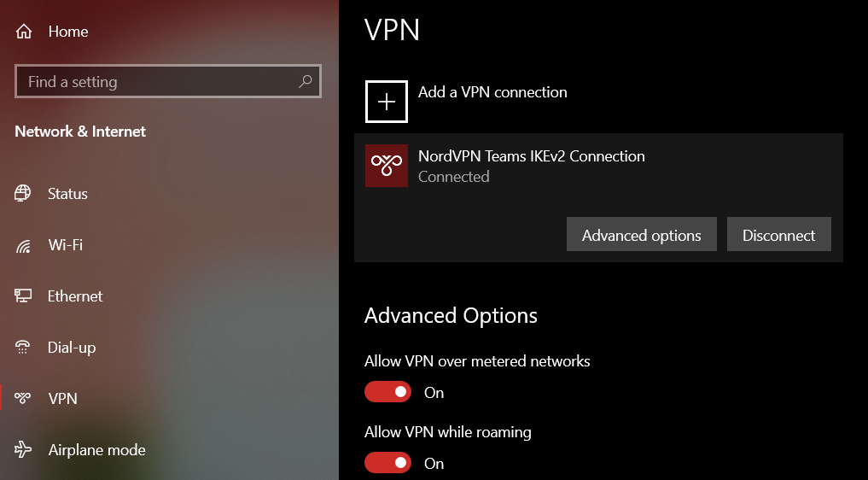
Task: Turn off Allow VPN while roaming
Action: 388,463
